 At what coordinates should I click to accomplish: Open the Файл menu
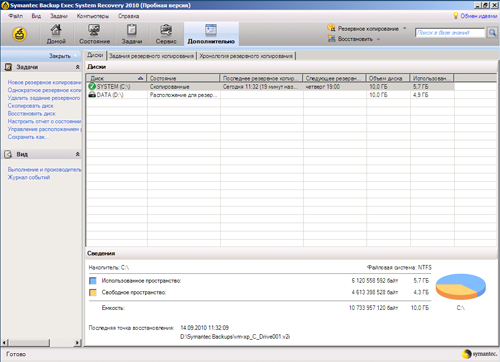pos(15,16)
